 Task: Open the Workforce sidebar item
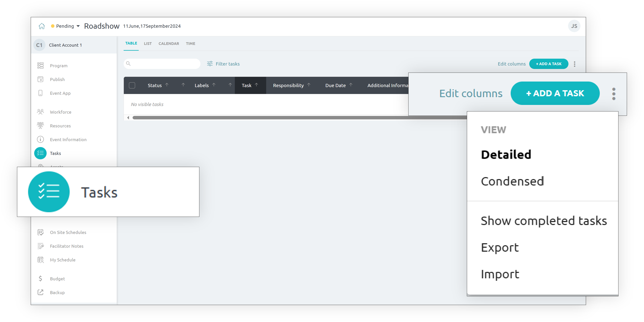tap(61, 112)
